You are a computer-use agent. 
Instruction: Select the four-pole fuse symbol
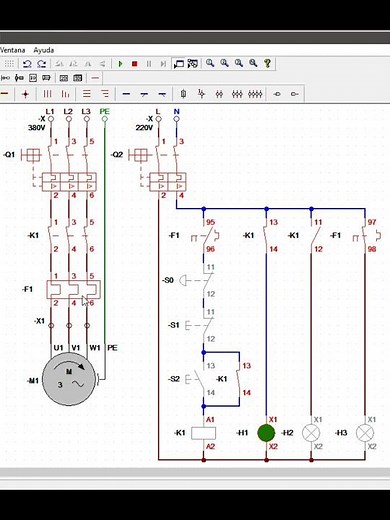coord(255,94)
